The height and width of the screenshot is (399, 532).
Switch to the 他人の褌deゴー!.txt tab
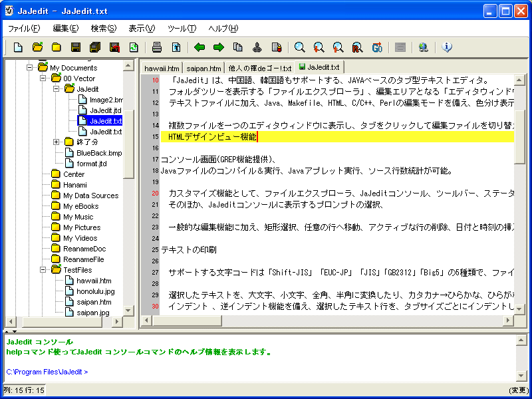point(259,68)
